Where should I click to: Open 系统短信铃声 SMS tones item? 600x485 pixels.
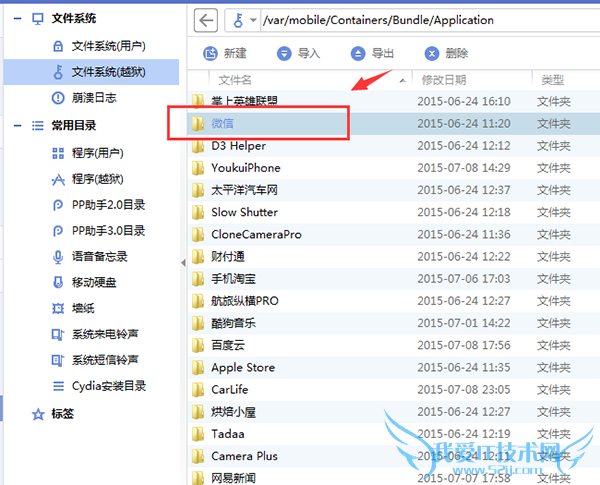[91, 360]
